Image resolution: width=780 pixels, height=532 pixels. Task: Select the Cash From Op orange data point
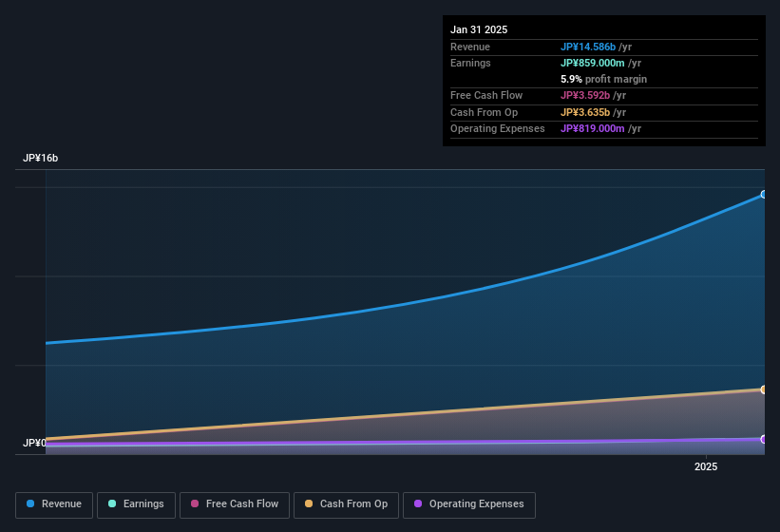tap(764, 389)
